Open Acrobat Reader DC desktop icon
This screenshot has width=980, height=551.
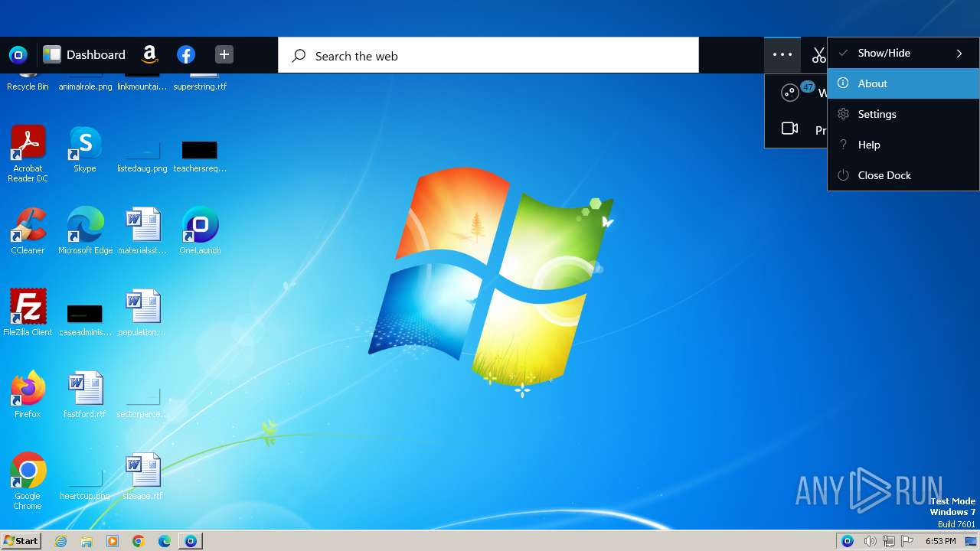28,154
